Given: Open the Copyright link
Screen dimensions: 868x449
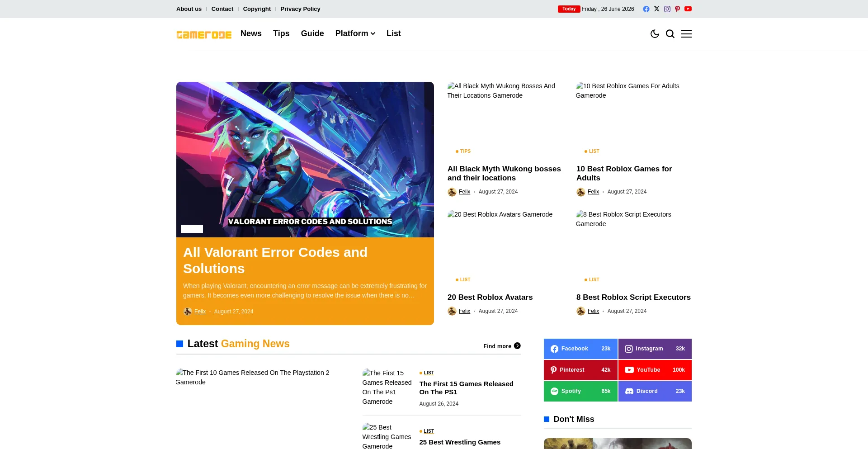Looking at the screenshot, I should pyautogui.click(x=257, y=9).
